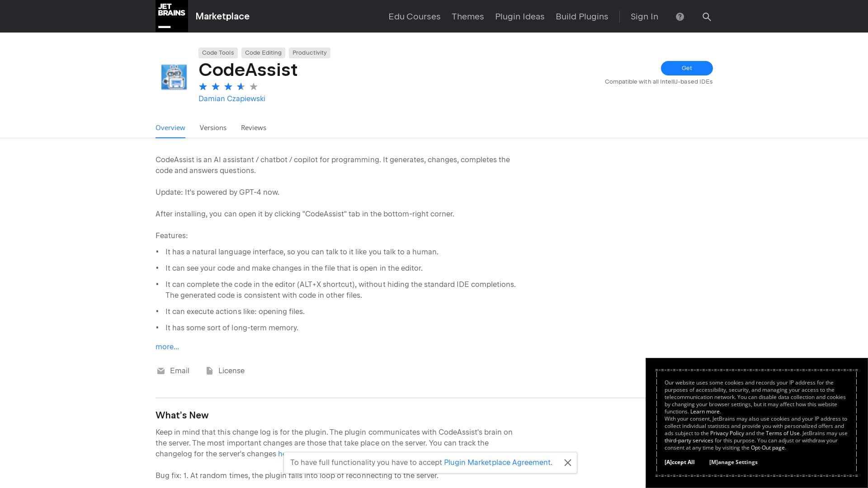Open Manage Settings in cookie banner
868x488 pixels.
click(x=733, y=462)
